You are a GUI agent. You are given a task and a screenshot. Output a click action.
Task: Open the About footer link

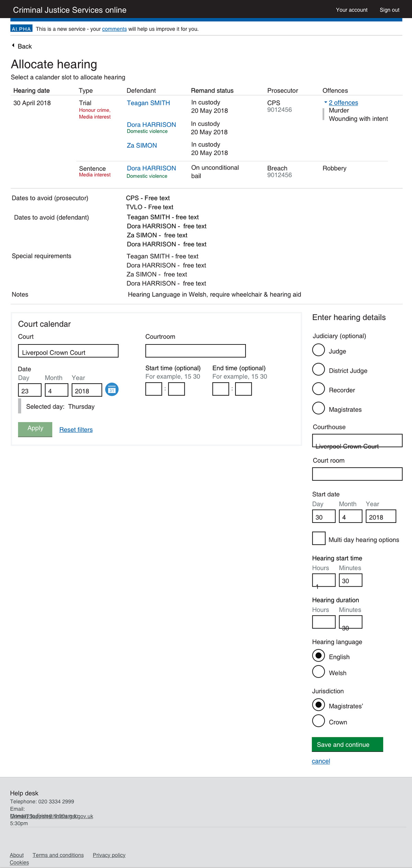click(17, 855)
